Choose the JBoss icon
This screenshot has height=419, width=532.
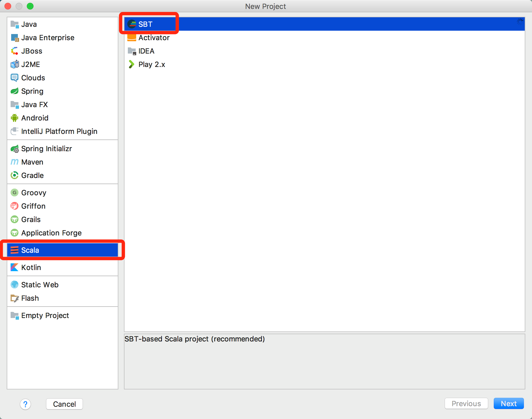click(x=15, y=51)
